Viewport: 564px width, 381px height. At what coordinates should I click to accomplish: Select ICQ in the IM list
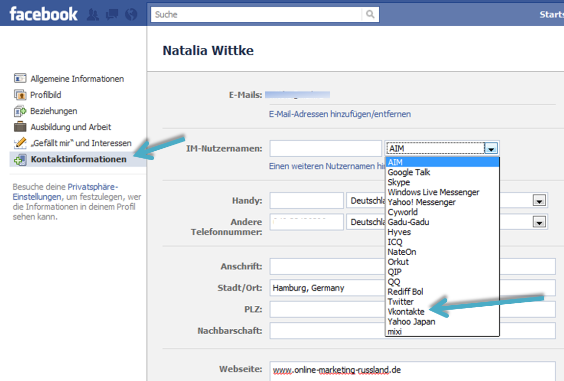[442, 242]
